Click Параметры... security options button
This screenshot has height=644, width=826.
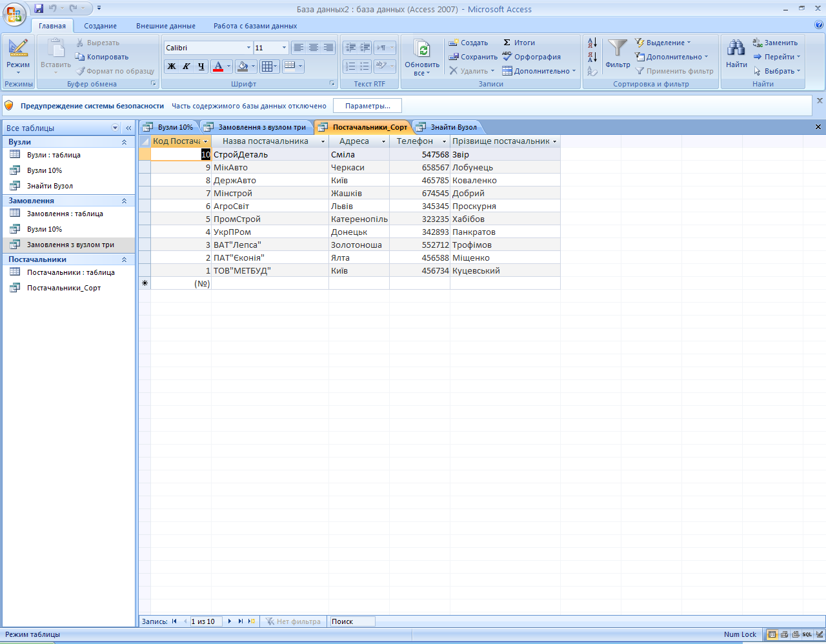tap(367, 106)
